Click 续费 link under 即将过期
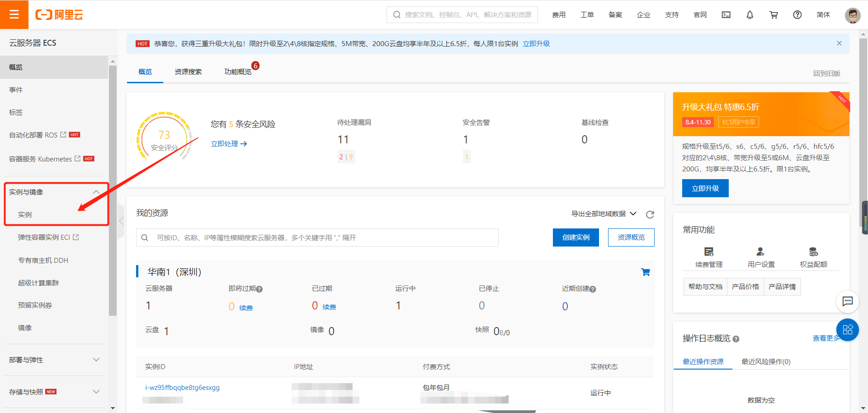The height and width of the screenshot is (413, 868). (246, 308)
